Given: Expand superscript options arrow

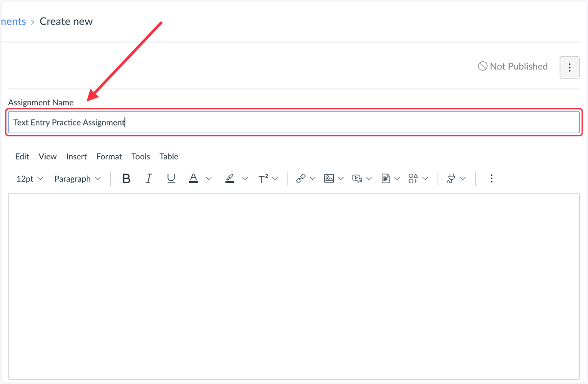Looking at the screenshot, I should (x=275, y=179).
